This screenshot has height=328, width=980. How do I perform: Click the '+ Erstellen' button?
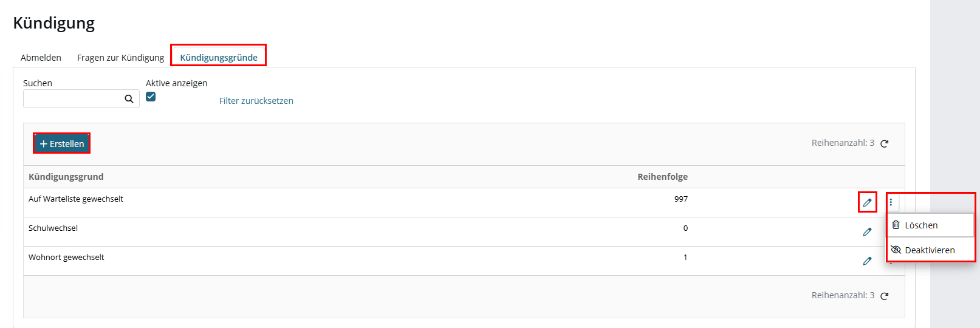62,144
